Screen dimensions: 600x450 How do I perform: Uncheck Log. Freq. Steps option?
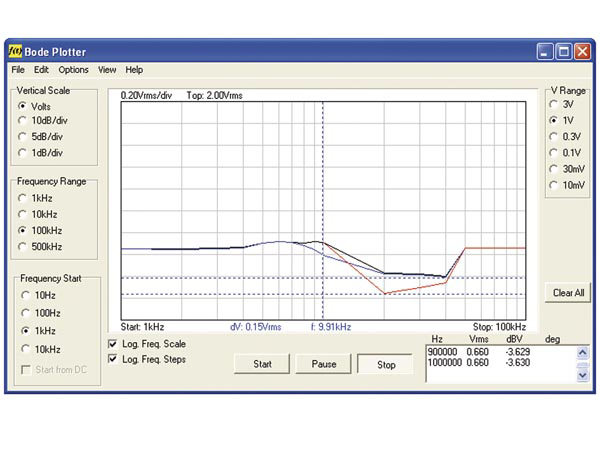[x=147, y=359]
